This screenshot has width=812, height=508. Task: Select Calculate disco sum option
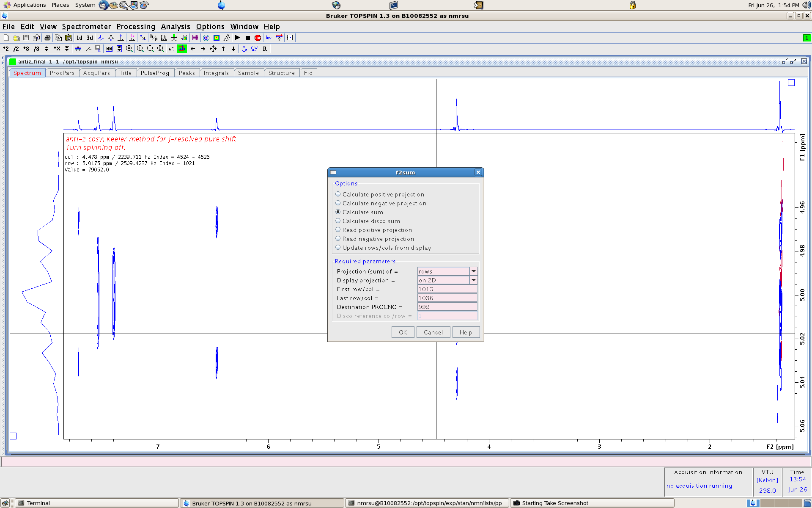338,221
